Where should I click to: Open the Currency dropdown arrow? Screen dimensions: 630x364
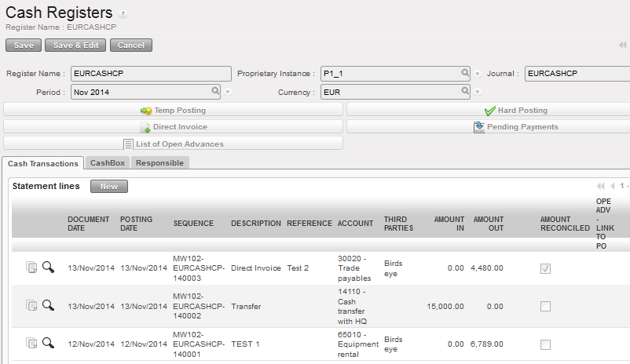[x=477, y=93]
